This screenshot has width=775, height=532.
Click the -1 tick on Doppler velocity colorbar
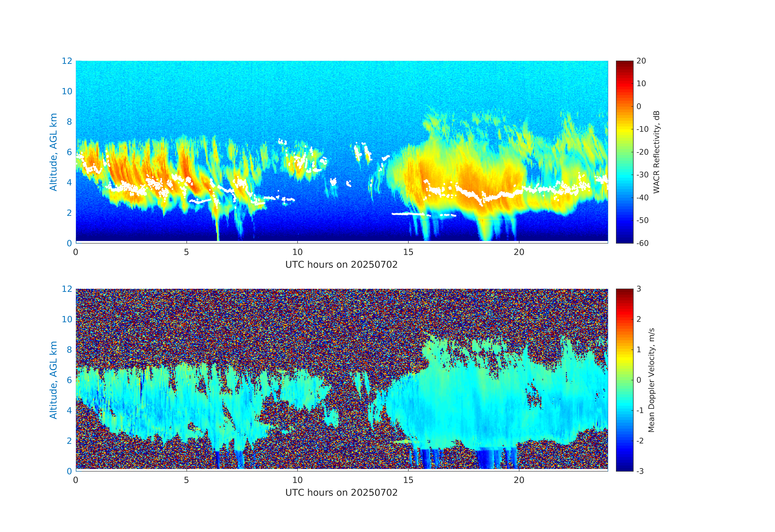click(640, 410)
